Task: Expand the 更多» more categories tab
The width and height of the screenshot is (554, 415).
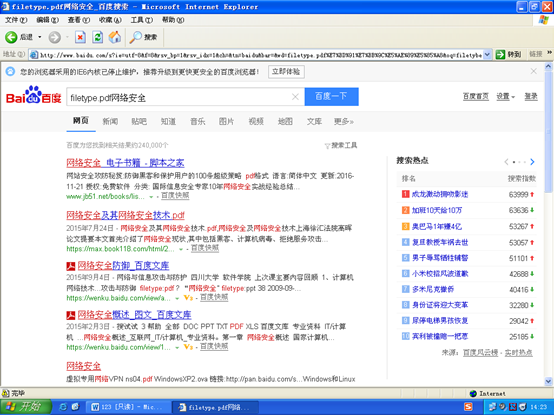Action: point(343,122)
